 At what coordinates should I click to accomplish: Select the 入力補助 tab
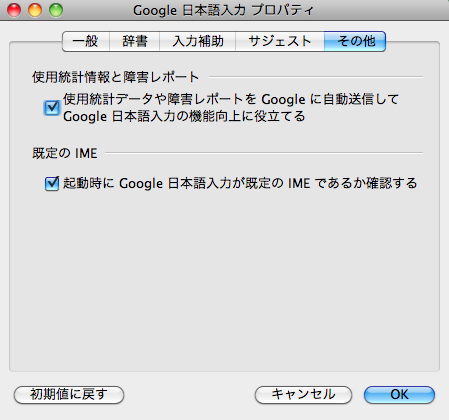[197, 41]
